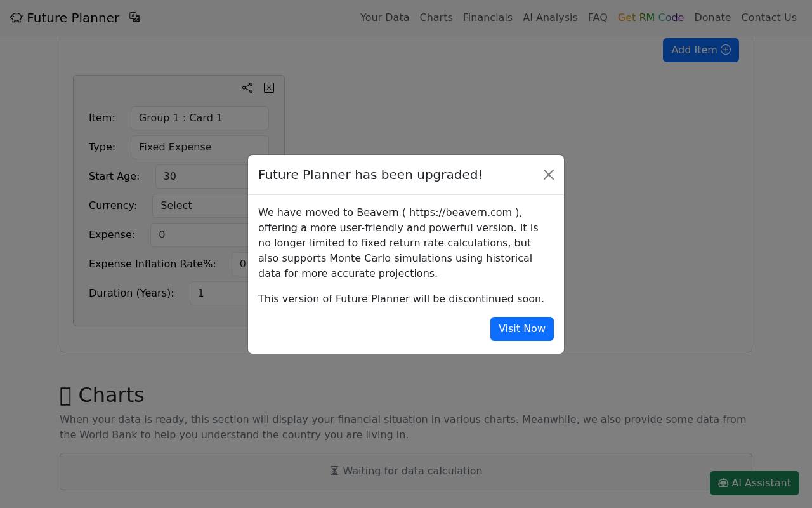Open the Financials nav item
The image size is (812, 508).
(488, 18)
